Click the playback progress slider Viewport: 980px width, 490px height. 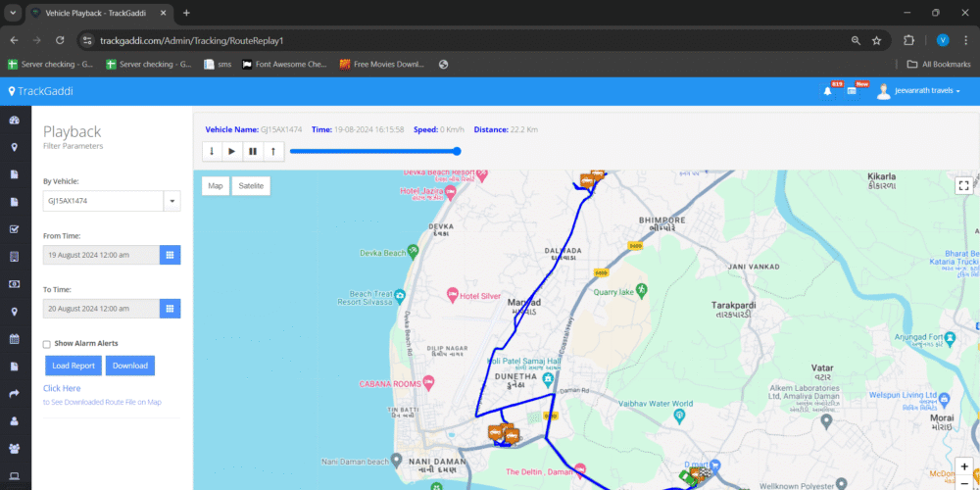point(373,151)
